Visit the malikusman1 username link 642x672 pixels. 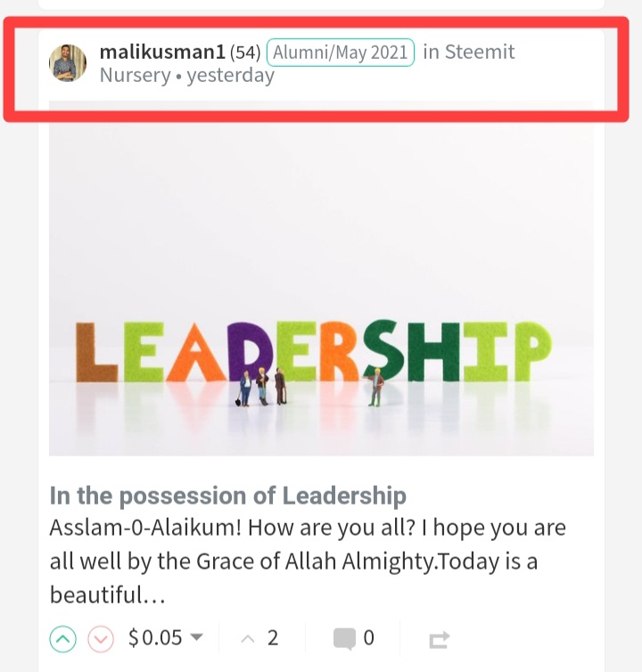[162, 53]
